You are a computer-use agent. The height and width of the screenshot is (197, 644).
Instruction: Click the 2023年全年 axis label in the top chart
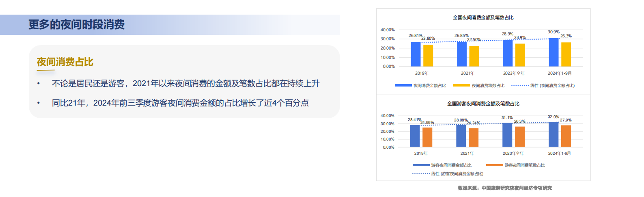pyautogui.click(x=514, y=74)
